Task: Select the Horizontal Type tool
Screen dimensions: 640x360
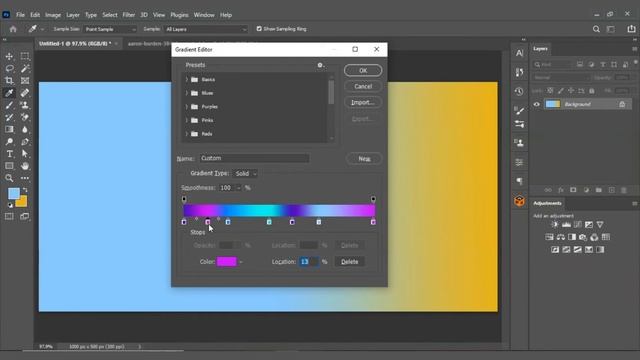Action: (x=9, y=154)
